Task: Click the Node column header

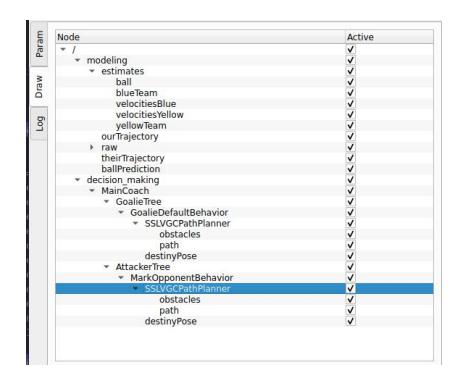Action: [200, 37]
